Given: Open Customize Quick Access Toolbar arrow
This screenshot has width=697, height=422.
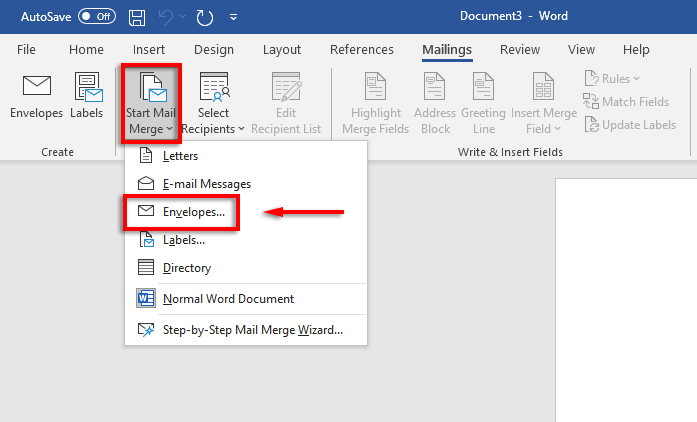Looking at the screenshot, I should click(233, 17).
